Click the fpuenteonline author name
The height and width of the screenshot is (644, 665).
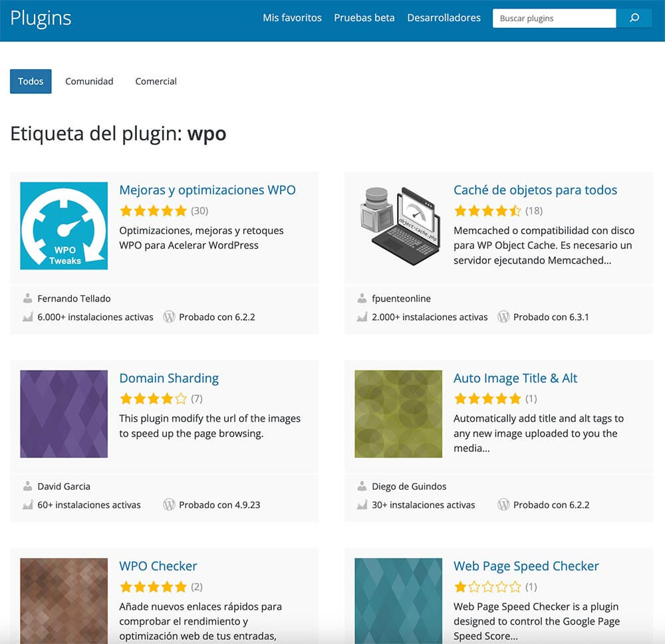tap(401, 299)
